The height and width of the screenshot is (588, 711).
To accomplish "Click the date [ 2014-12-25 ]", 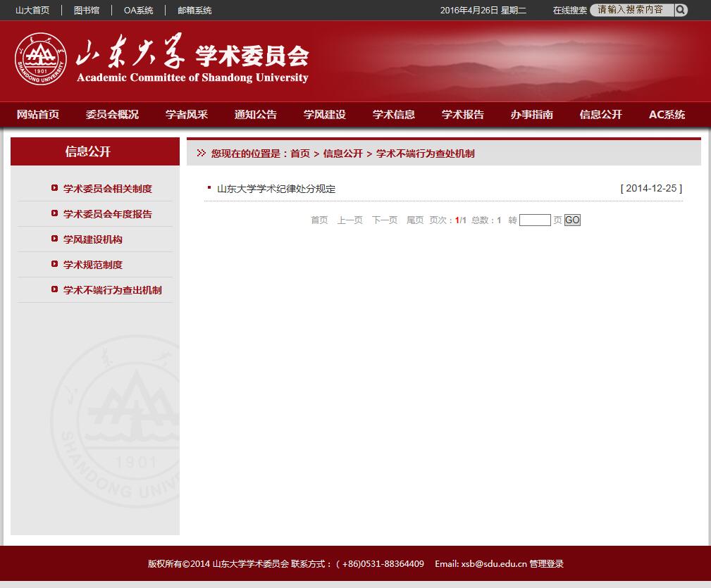I will click(x=651, y=189).
